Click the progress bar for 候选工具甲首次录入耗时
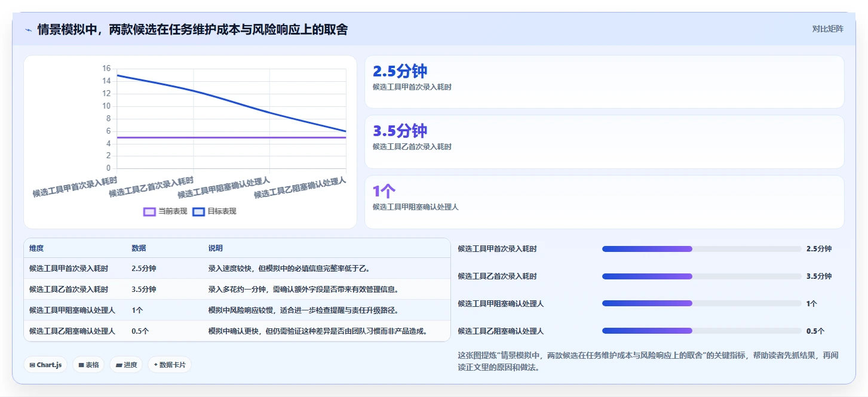 701,249
